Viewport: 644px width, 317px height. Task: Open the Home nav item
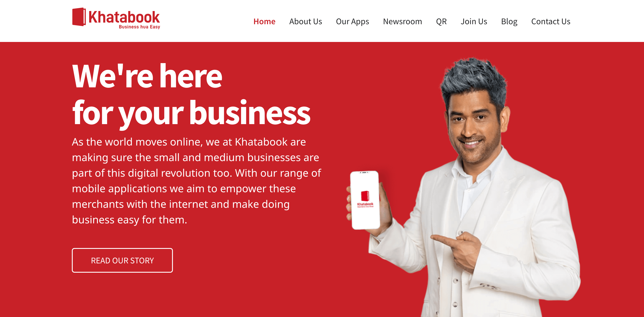264,21
